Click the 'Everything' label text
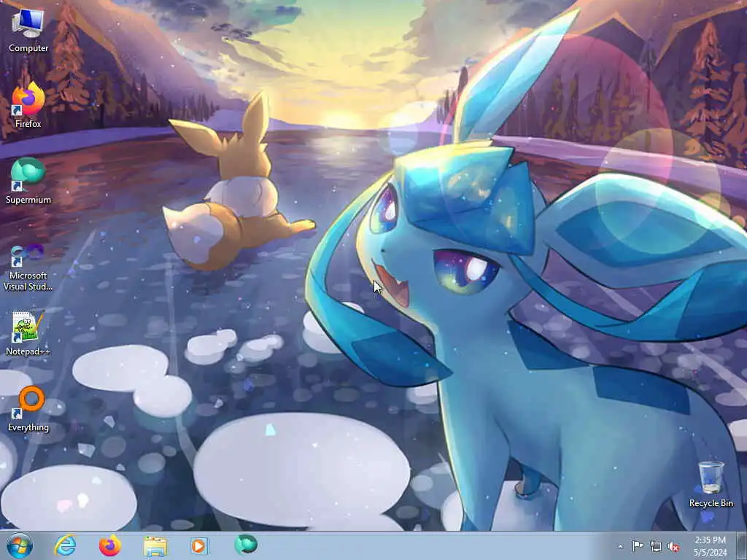The width and height of the screenshot is (747, 560). pos(28,427)
